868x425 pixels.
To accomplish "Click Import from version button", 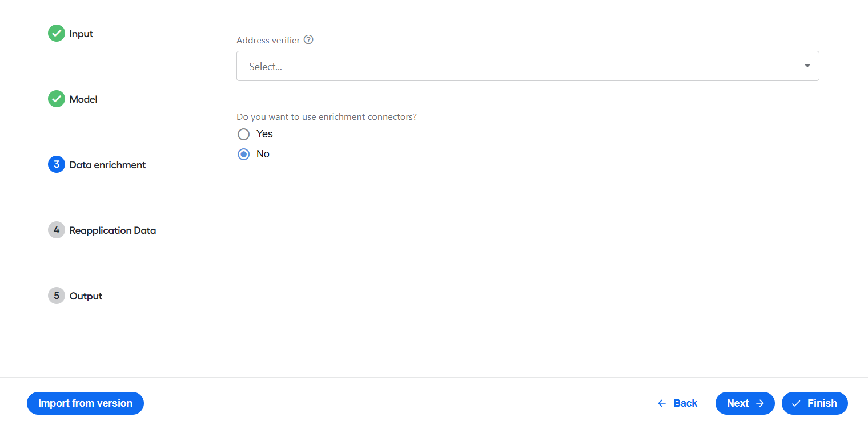I will (85, 403).
